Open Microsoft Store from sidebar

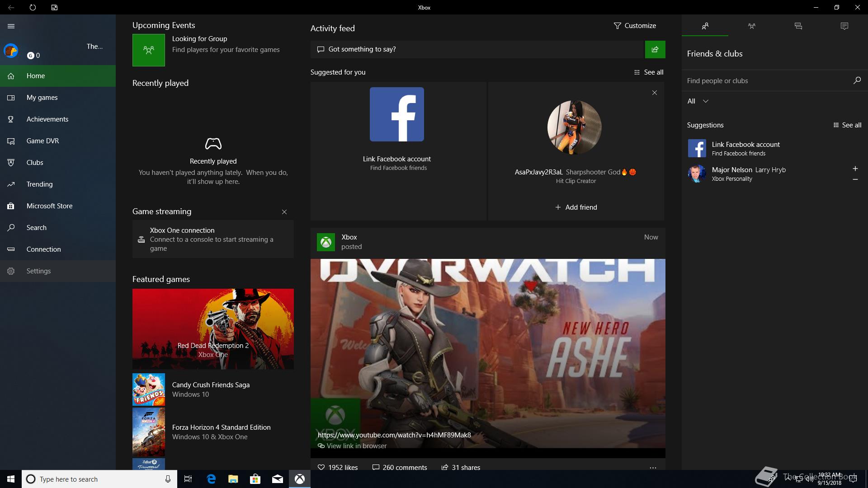(58, 206)
